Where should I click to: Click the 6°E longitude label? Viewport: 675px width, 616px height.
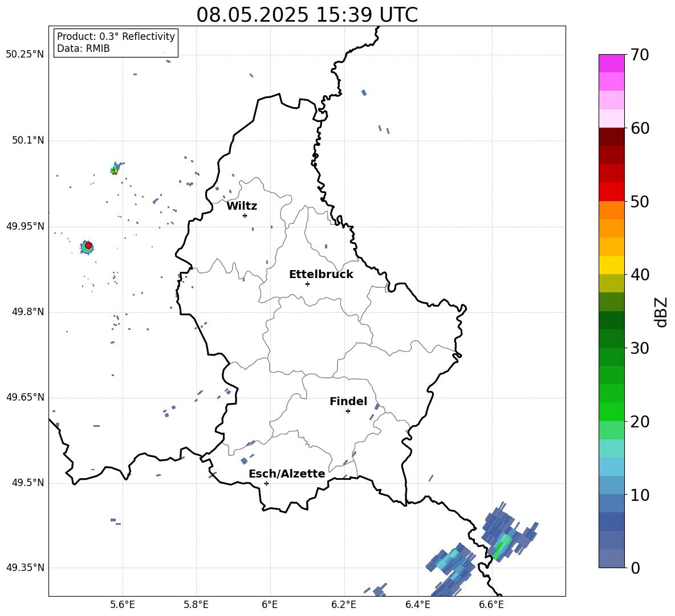coord(270,605)
